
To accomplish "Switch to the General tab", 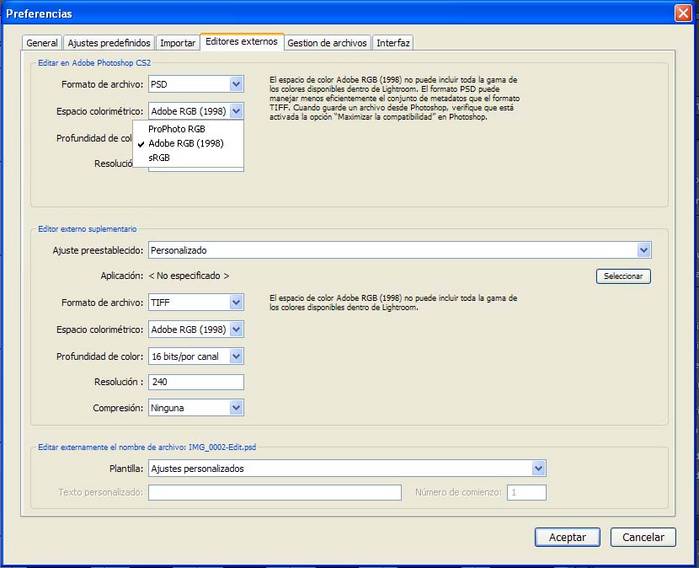I will pos(42,43).
